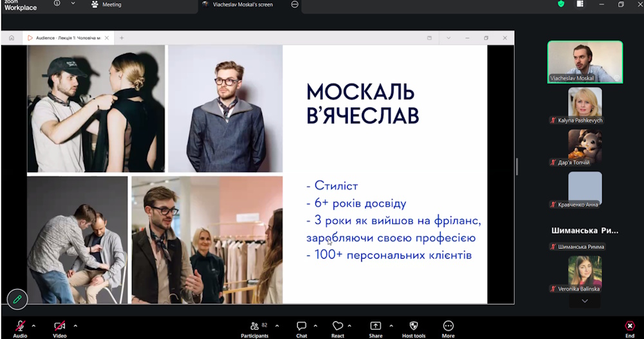Image resolution: width=644 pixels, height=339 pixels.
Task: Turn on camera with Video button
Action: click(x=59, y=326)
